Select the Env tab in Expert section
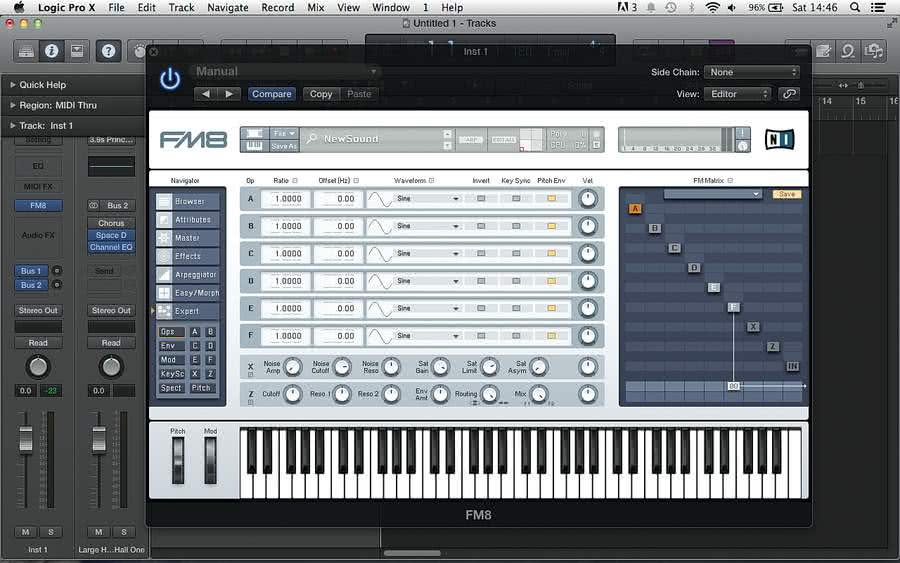The height and width of the screenshot is (563, 900). pos(172,345)
